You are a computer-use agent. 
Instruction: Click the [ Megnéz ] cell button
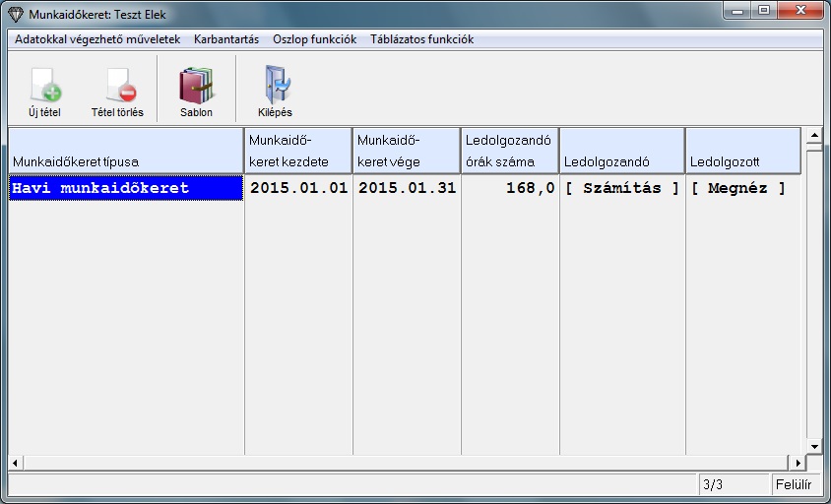(x=739, y=188)
